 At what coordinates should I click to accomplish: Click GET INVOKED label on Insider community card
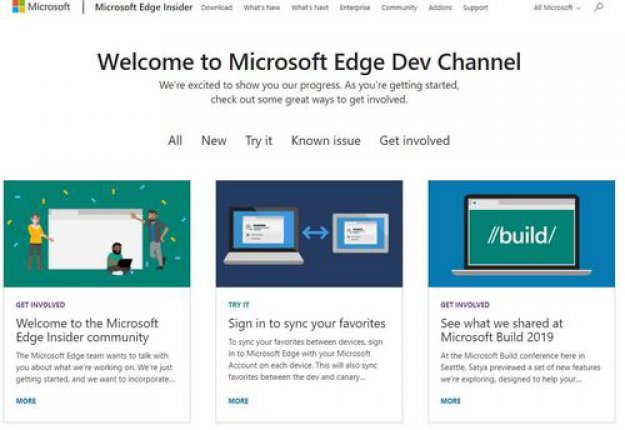tap(40, 305)
